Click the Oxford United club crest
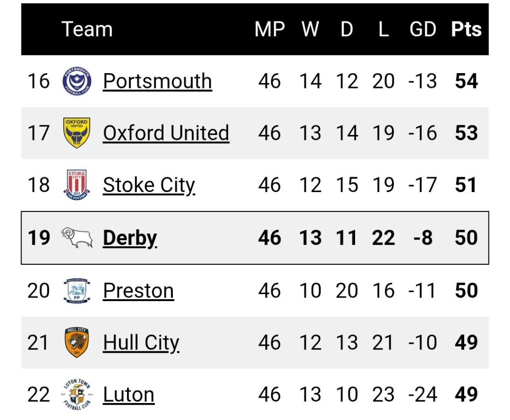This screenshot has width=510, height=420. [76, 133]
